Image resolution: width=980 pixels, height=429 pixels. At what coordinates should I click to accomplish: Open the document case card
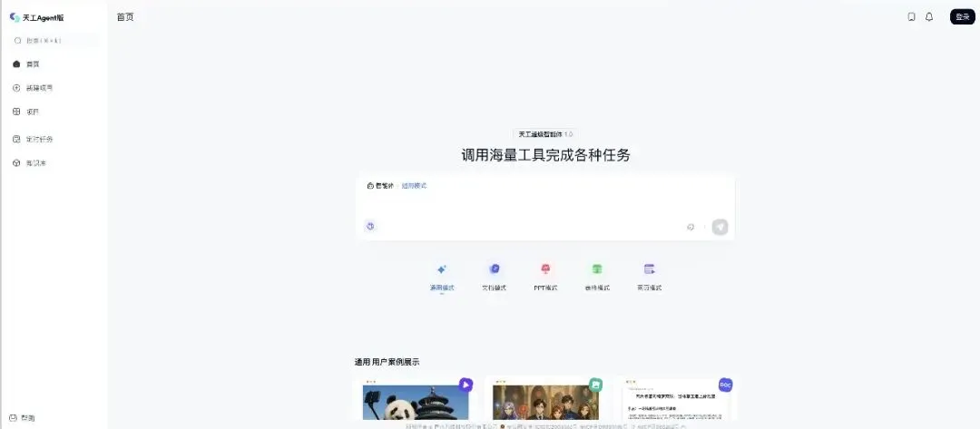coord(676,400)
